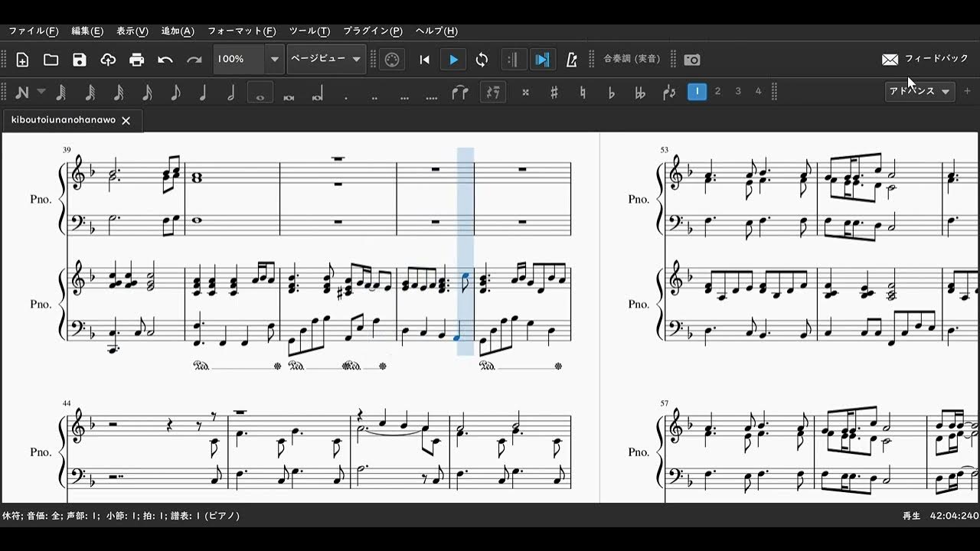Open ファイル(F) menu
Viewport: 980px width, 551px height.
[34, 31]
